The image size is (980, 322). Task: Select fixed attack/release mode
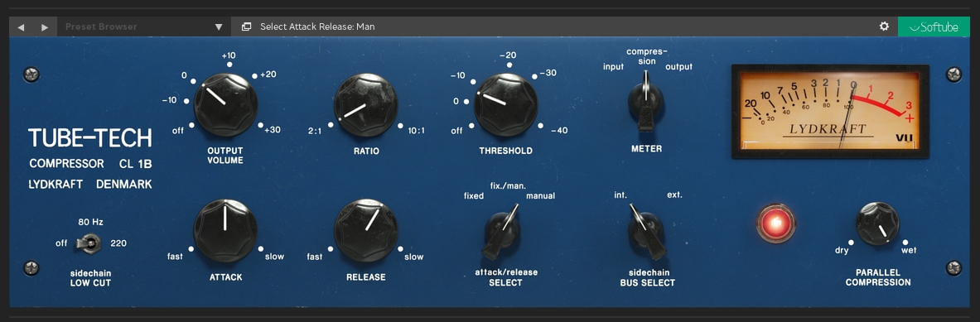click(474, 196)
